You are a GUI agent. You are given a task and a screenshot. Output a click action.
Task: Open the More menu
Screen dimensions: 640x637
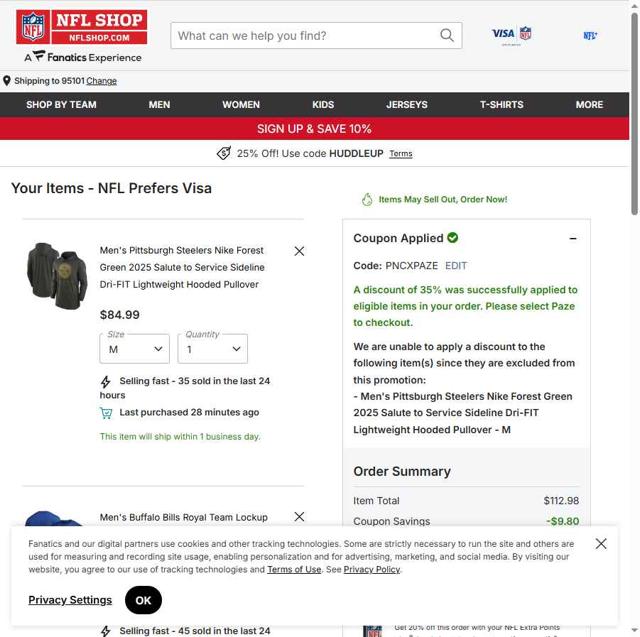[x=589, y=104]
